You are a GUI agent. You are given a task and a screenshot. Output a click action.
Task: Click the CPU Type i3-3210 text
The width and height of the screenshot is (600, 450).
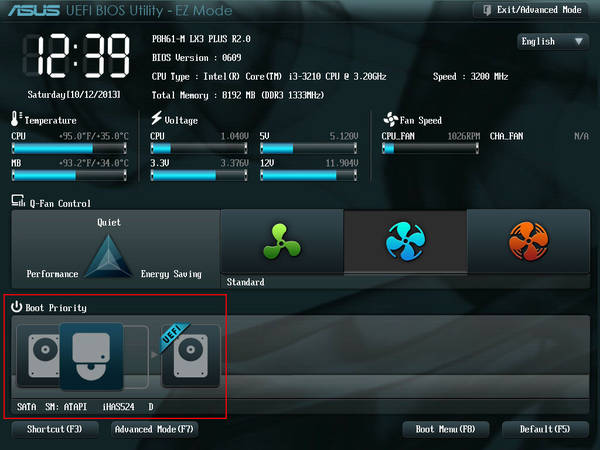pyautogui.click(x=269, y=77)
